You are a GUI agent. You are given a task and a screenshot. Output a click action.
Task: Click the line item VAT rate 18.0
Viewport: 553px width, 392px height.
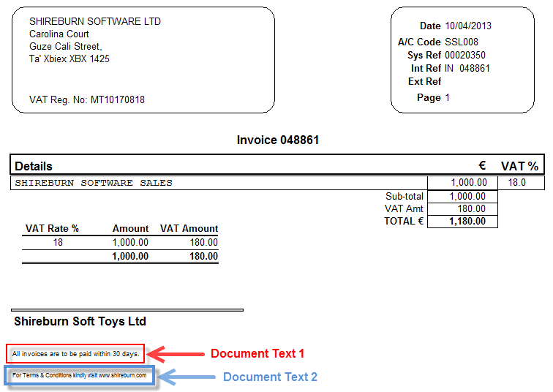point(516,182)
